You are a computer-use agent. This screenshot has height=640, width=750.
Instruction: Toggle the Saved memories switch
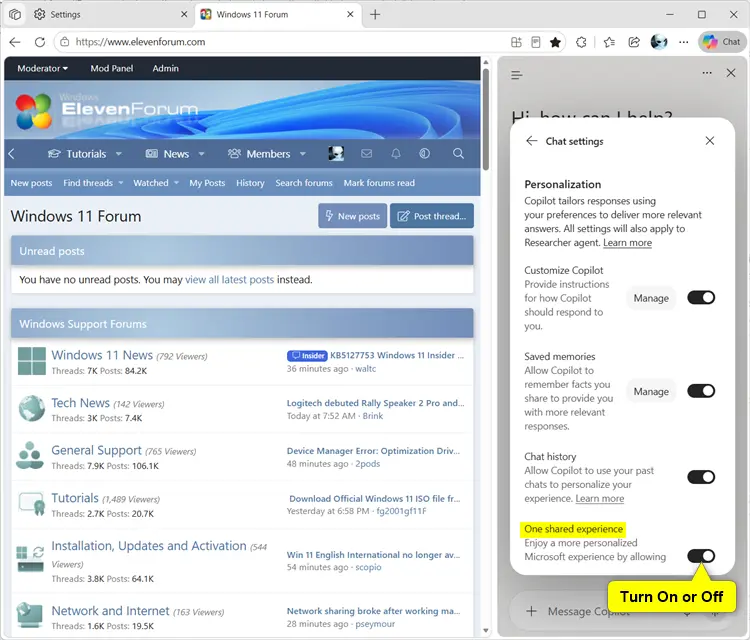pyautogui.click(x=701, y=391)
